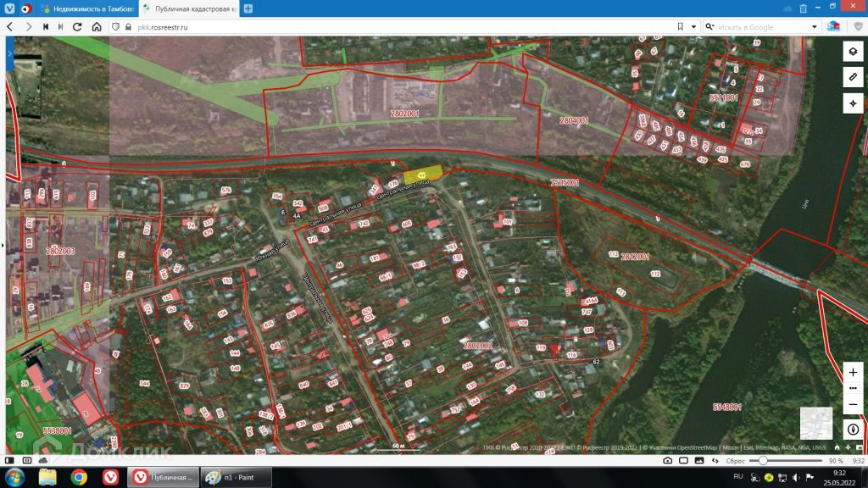The height and width of the screenshot is (488, 868).
Task: Toggle the browser side panel
Action: [x=9, y=460]
